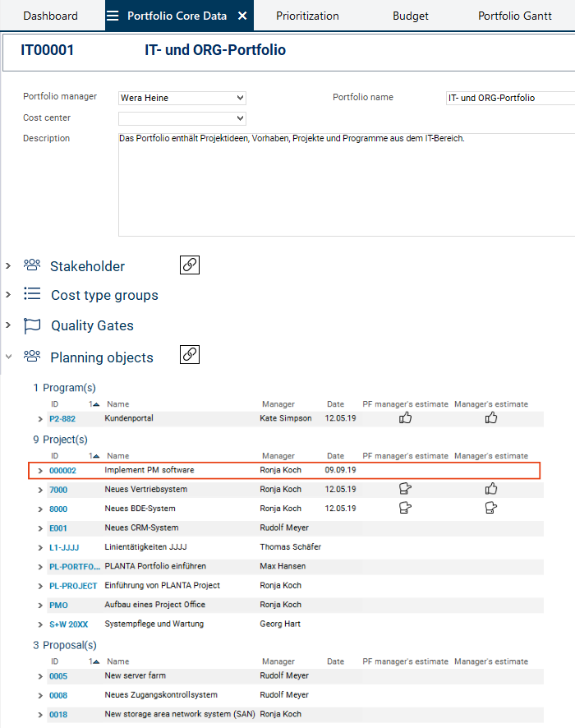Viewport: 575px width, 728px height.
Task: Click PF manager's estimate icon for Neues Vertriebsystem
Action: [405, 489]
